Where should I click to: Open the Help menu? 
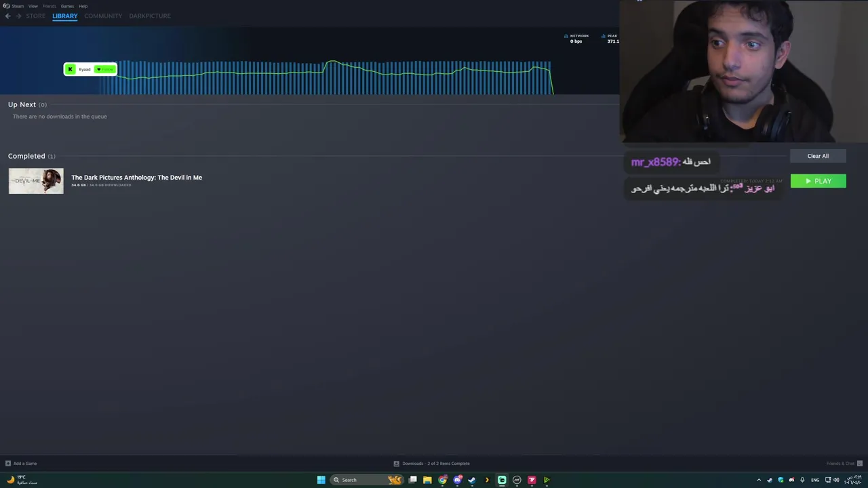pos(83,6)
